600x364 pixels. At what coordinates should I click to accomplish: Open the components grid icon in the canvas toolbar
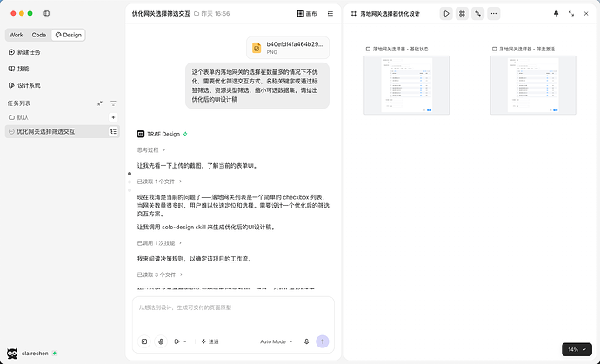click(x=462, y=13)
